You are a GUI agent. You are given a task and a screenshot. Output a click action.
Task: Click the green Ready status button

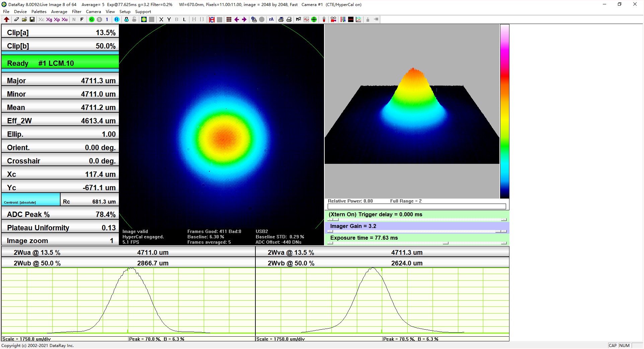(x=60, y=63)
